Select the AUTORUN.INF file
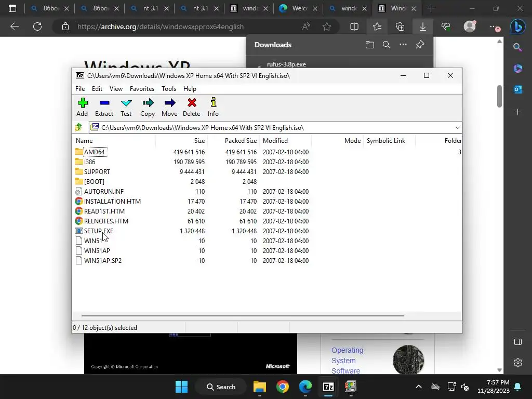Screen dimensions: 532x399 coord(104,191)
